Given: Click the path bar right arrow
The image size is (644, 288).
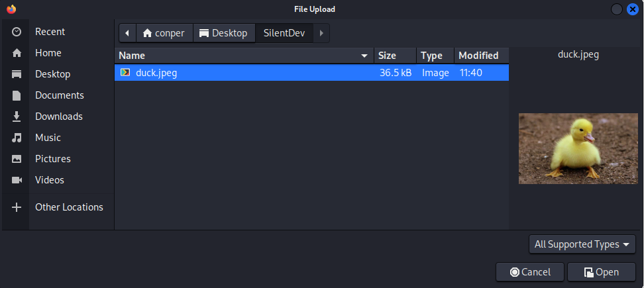Looking at the screenshot, I should 321,33.
